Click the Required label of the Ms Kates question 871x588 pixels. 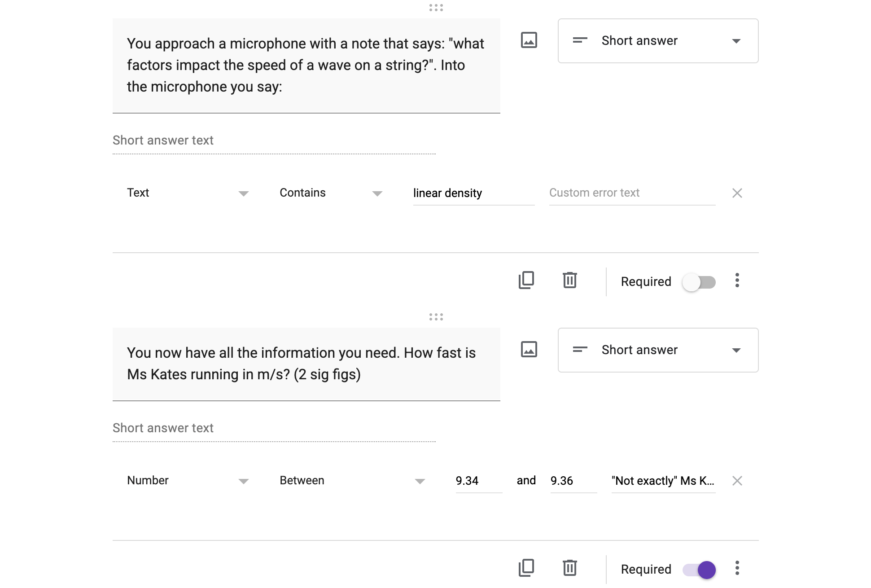tap(646, 570)
